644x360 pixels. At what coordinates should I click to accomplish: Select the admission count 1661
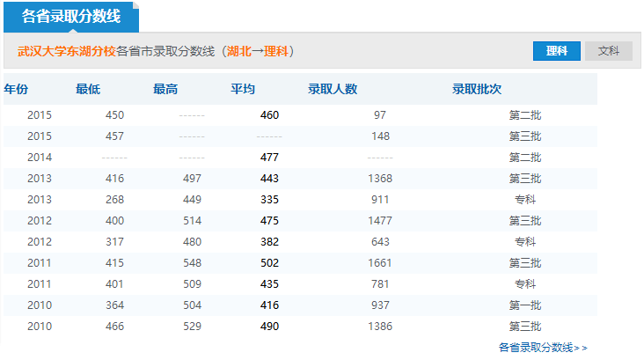point(380,263)
